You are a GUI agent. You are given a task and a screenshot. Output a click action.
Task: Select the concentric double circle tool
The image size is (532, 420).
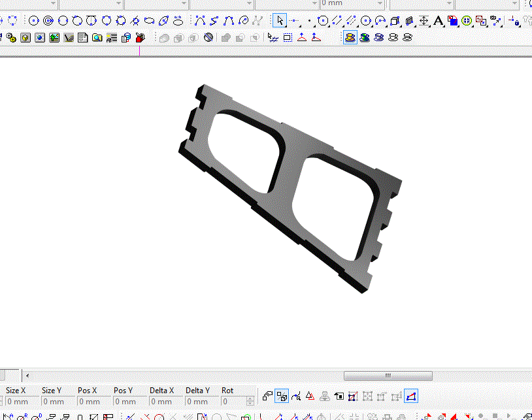(48, 21)
